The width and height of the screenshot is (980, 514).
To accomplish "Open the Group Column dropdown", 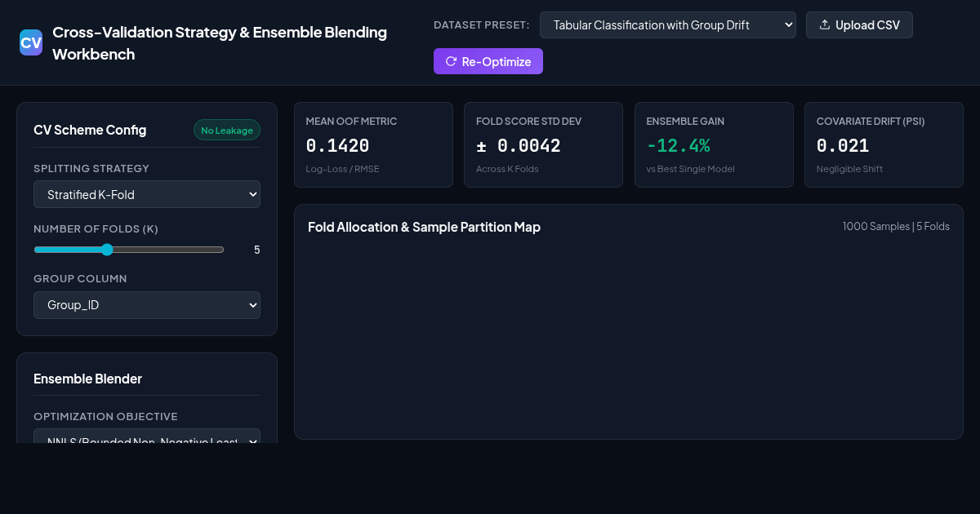I will coord(147,305).
